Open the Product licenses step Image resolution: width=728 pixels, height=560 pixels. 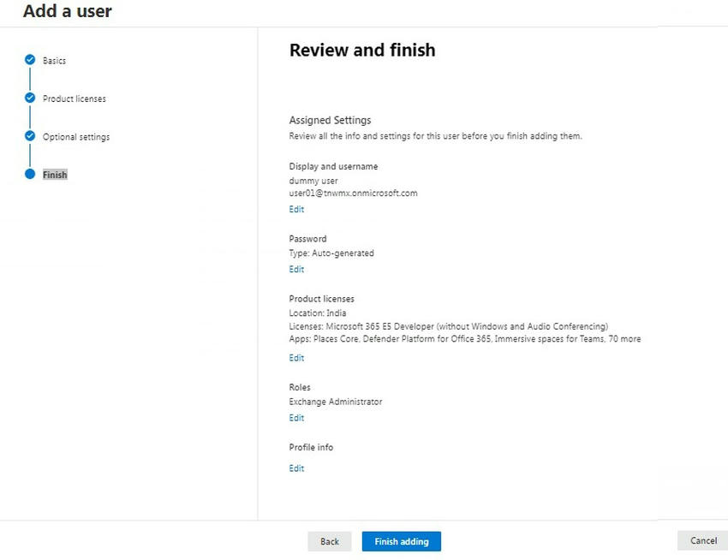[x=74, y=98]
